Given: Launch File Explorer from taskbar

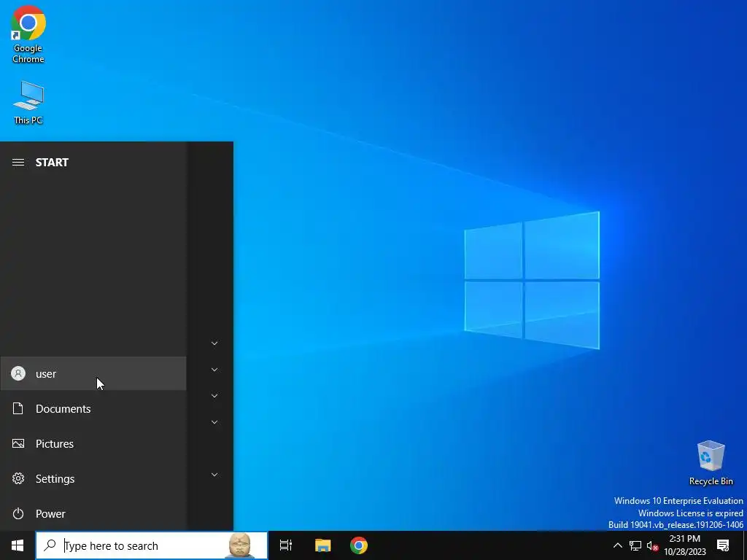Looking at the screenshot, I should (x=322, y=545).
